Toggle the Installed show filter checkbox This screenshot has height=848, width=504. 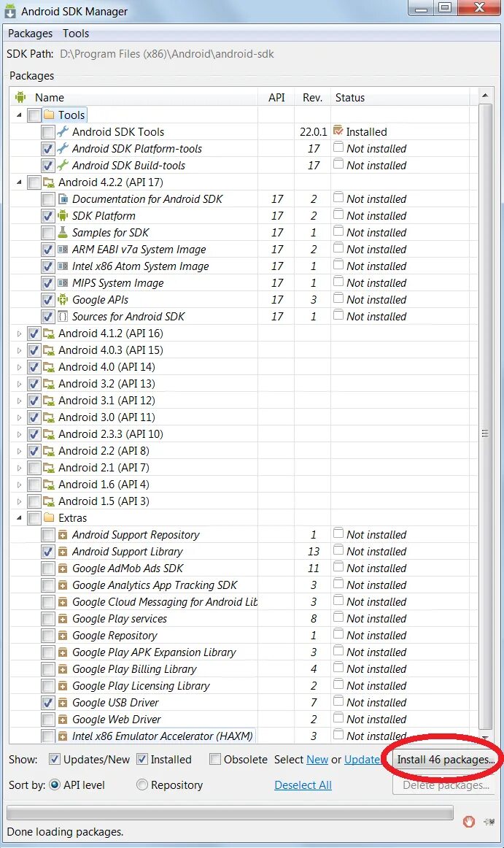pos(142,759)
